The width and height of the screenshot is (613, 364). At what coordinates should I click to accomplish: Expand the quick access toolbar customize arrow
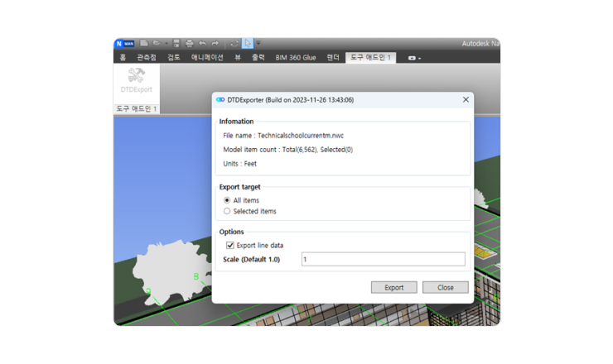click(258, 43)
